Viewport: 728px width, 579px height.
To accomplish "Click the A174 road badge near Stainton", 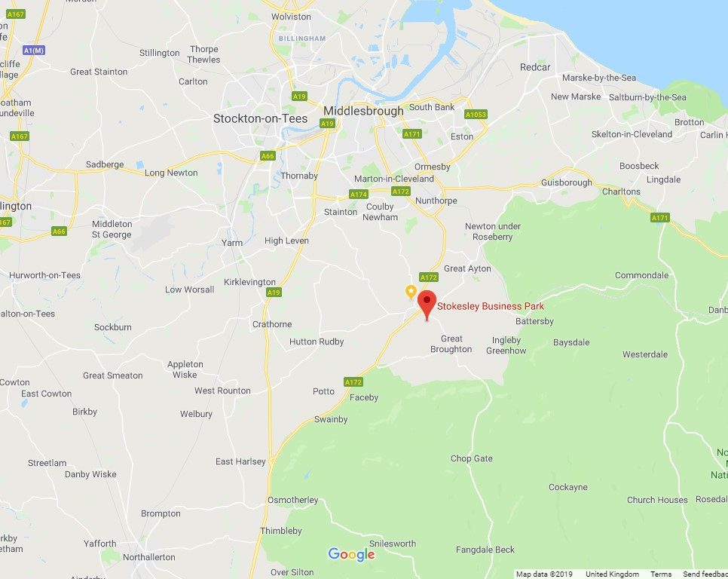I will (359, 194).
